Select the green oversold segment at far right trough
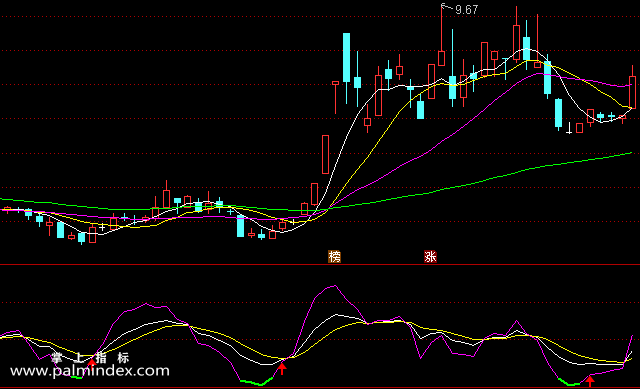The height and width of the screenshot is (389, 640). click(569, 382)
